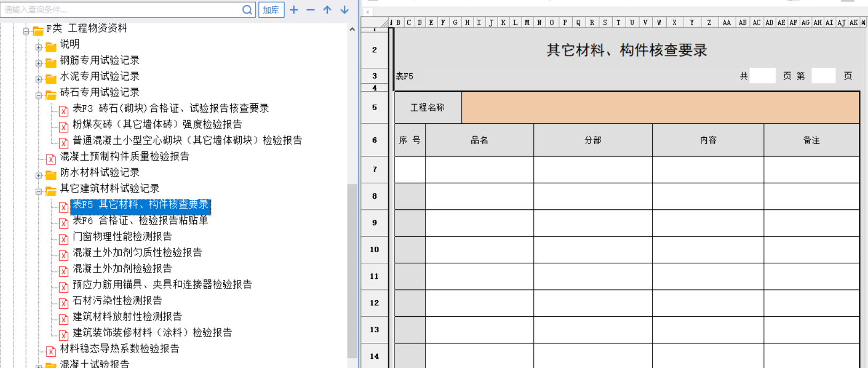Image resolution: width=868 pixels, height=368 pixels.
Task: Select 石材污染性检测报告 item
Action: pos(117,301)
